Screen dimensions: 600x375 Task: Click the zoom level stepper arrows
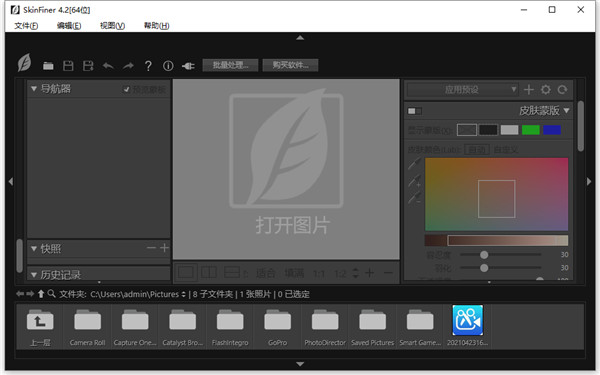(x=355, y=273)
